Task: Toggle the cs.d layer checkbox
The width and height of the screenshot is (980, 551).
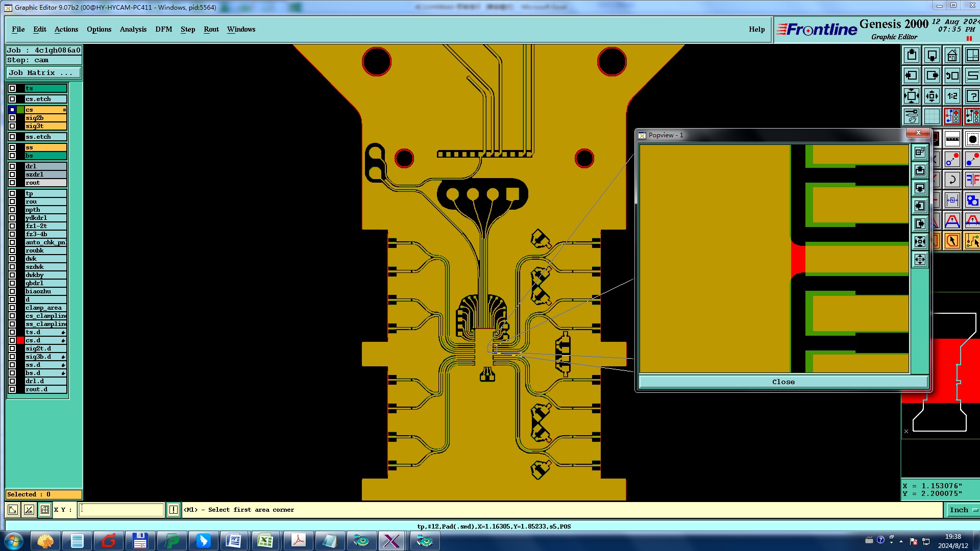Action: pyautogui.click(x=12, y=340)
